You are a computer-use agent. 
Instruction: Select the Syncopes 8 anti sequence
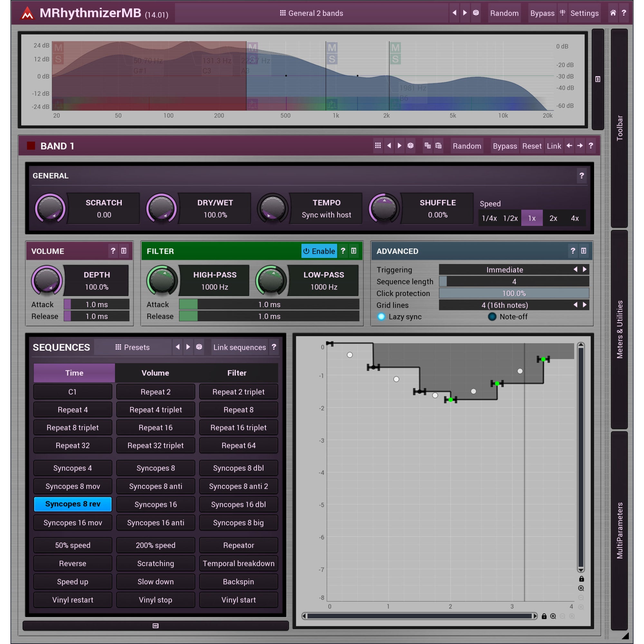(155, 486)
